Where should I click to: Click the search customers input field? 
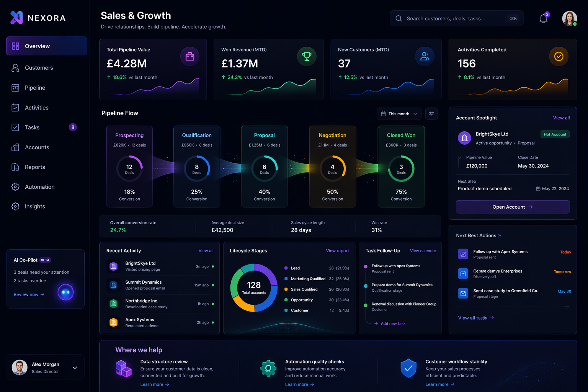coord(456,18)
